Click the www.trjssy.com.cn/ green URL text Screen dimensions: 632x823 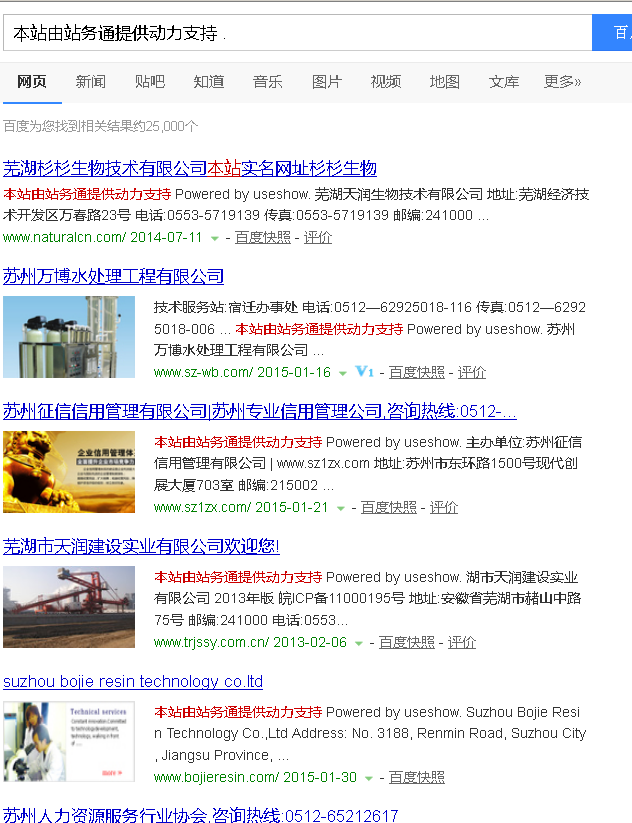pyautogui.click(x=211, y=642)
